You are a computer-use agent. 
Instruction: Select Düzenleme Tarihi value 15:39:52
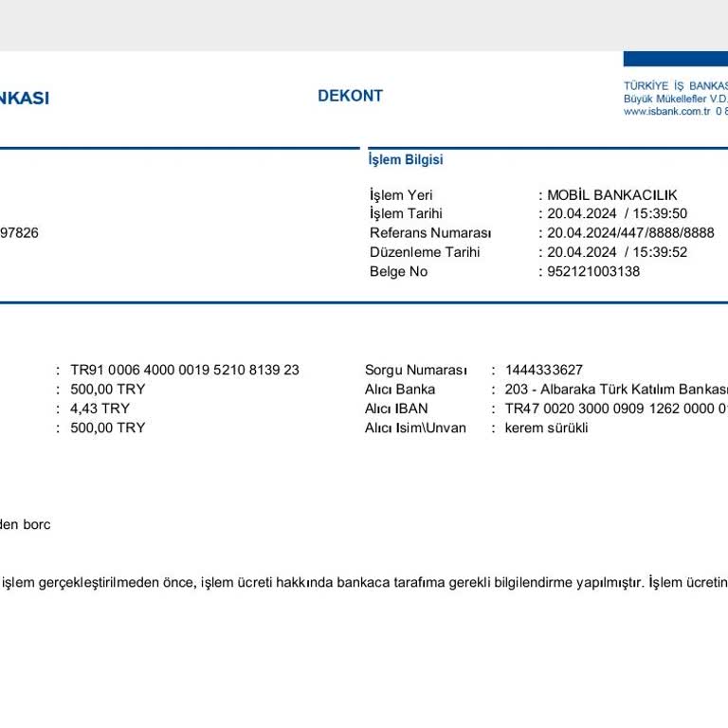(660, 252)
